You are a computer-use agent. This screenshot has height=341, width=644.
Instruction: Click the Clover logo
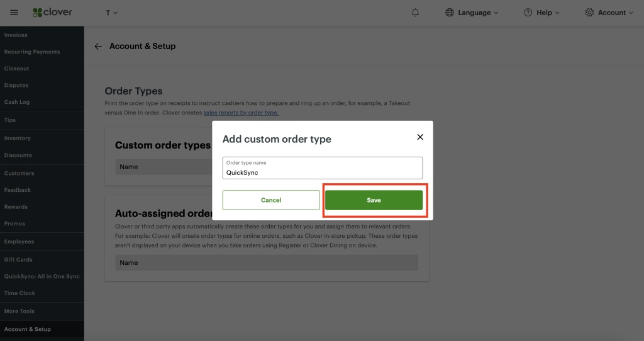[52, 13]
